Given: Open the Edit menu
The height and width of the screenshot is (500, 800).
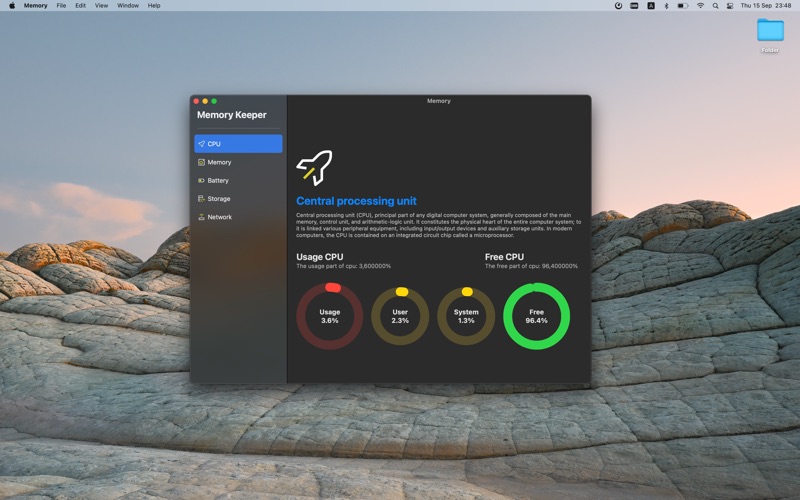Looking at the screenshot, I should pos(81,6).
